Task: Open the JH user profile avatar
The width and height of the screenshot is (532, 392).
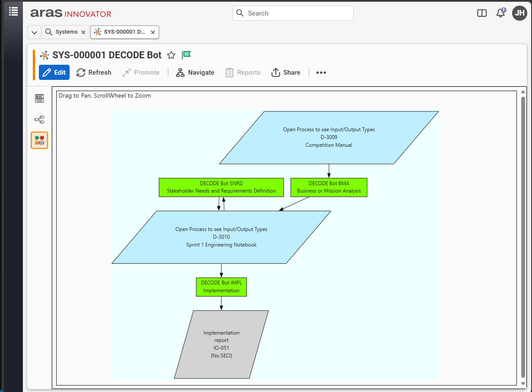Action: click(x=519, y=13)
